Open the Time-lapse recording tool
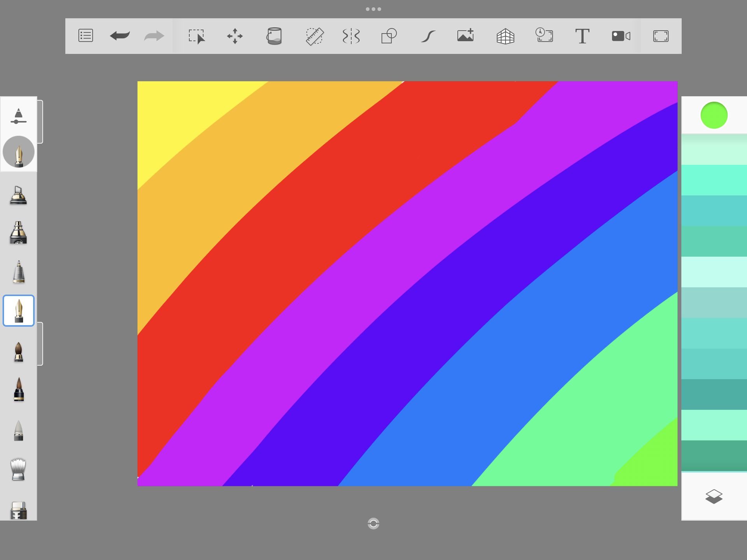 (544, 35)
